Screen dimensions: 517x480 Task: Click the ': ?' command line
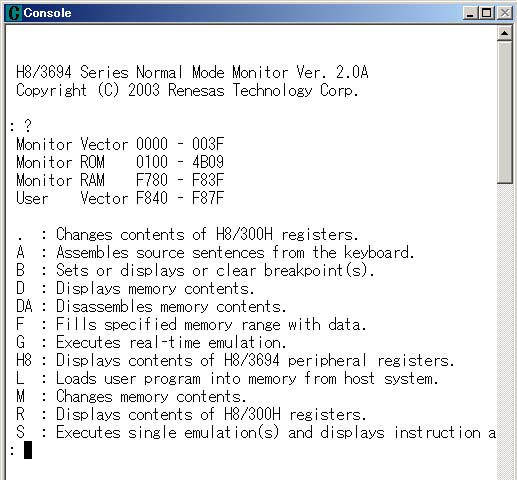(21, 126)
